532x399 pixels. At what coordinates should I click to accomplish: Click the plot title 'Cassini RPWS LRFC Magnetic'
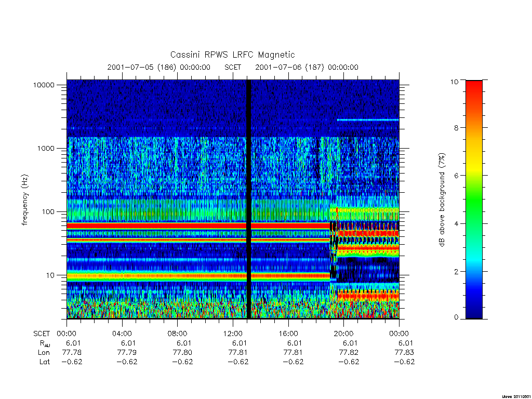click(x=232, y=55)
